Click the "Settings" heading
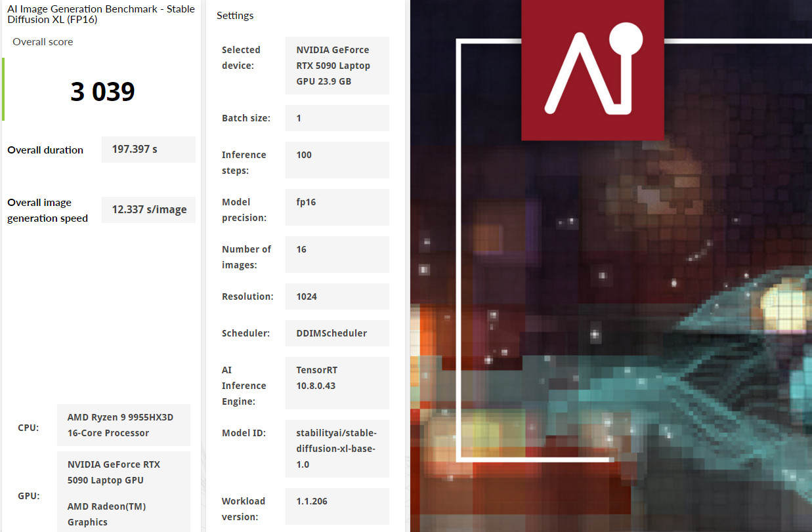 (235, 15)
